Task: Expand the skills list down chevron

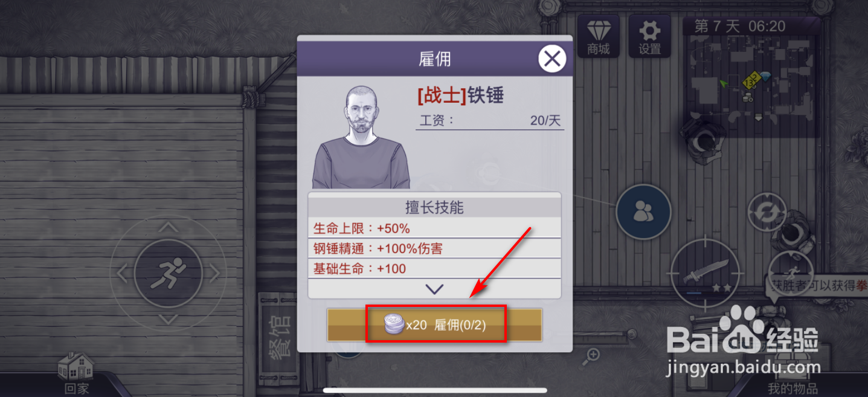Action: click(x=434, y=289)
